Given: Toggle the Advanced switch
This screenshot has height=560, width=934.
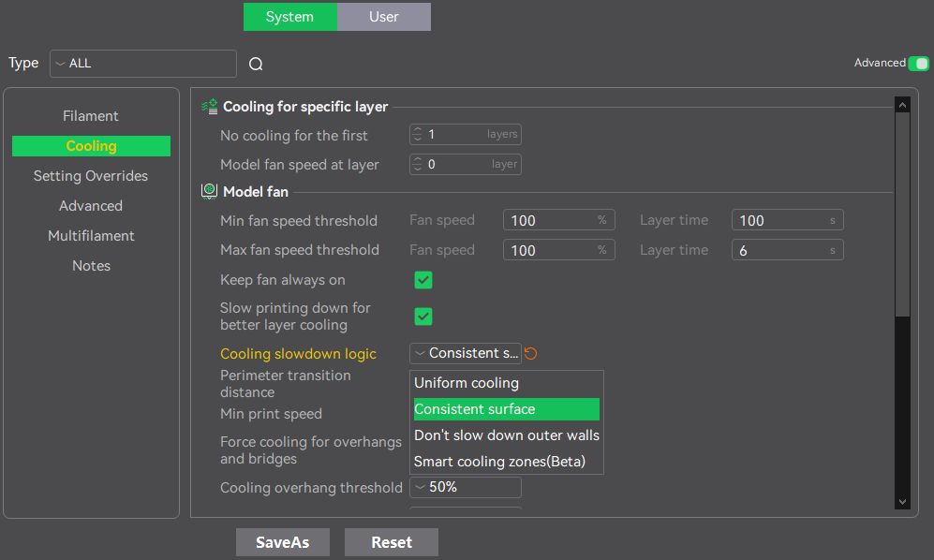Looking at the screenshot, I should tap(918, 64).
